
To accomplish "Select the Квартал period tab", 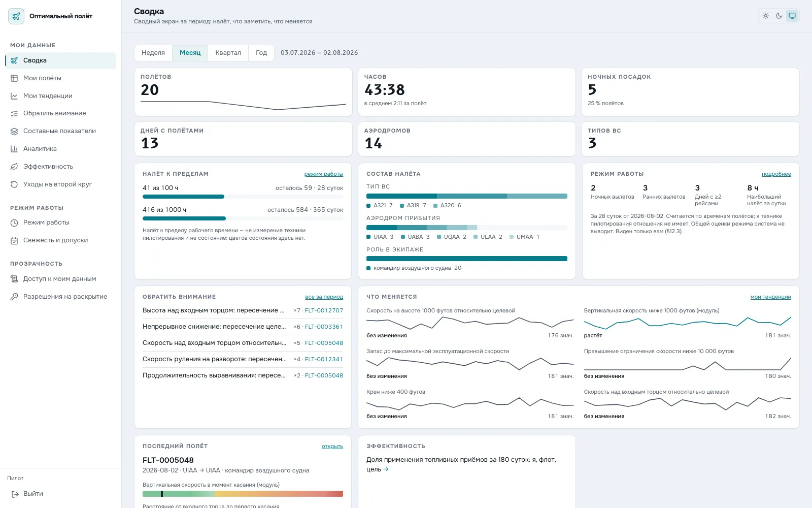I will pyautogui.click(x=228, y=53).
